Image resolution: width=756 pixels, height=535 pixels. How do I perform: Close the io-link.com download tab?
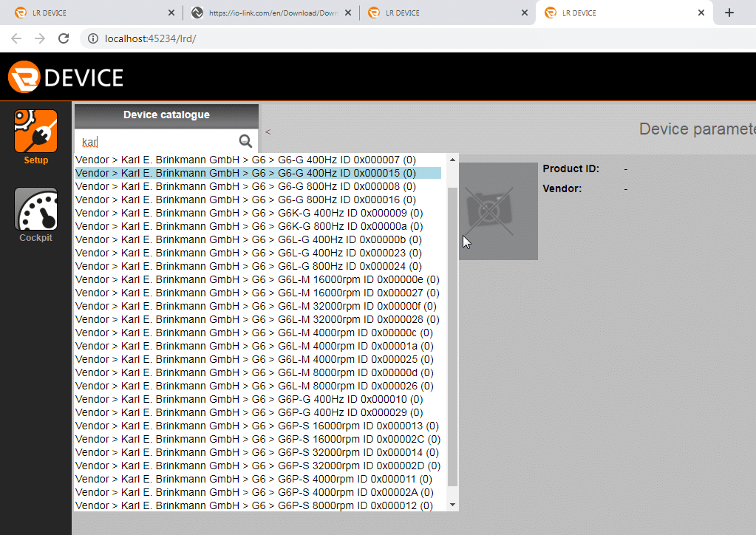coord(348,13)
